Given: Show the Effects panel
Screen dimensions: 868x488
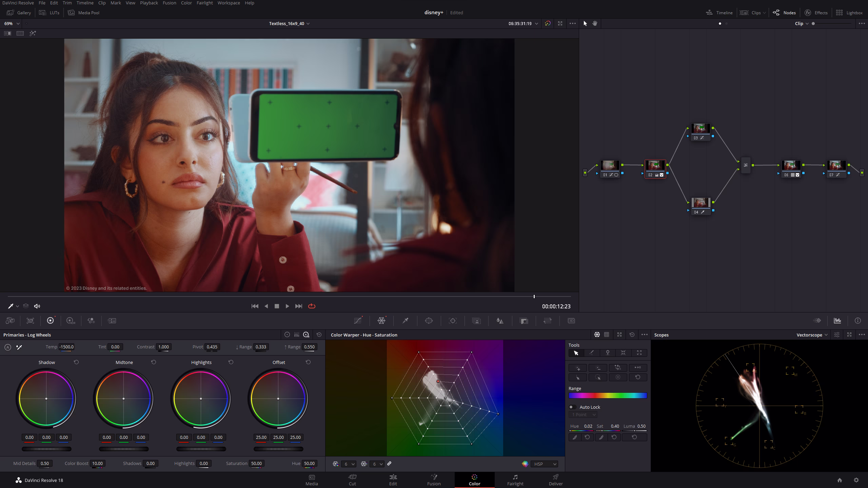Looking at the screenshot, I should [816, 13].
